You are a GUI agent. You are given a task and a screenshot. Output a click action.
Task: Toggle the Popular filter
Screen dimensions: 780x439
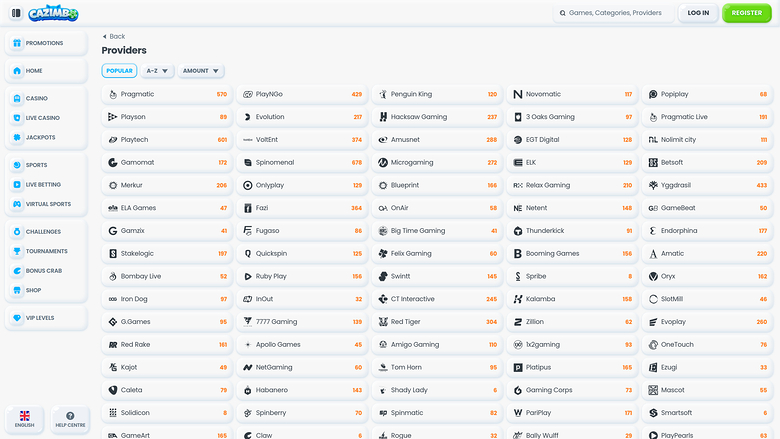119,71
